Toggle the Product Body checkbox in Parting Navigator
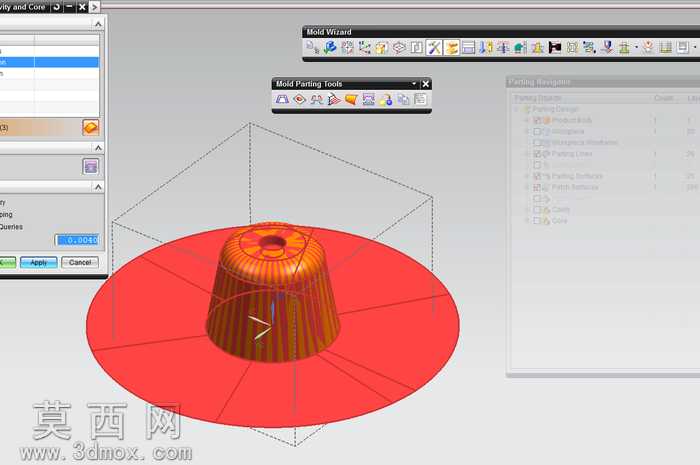The image size is (700, 465). coord(537,120)
